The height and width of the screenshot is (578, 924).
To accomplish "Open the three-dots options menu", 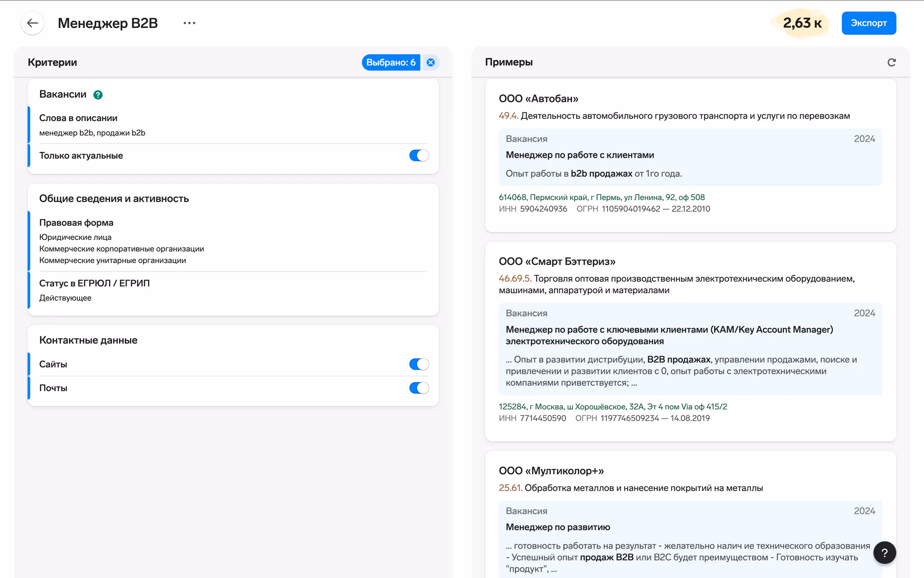I will (189, 23).
